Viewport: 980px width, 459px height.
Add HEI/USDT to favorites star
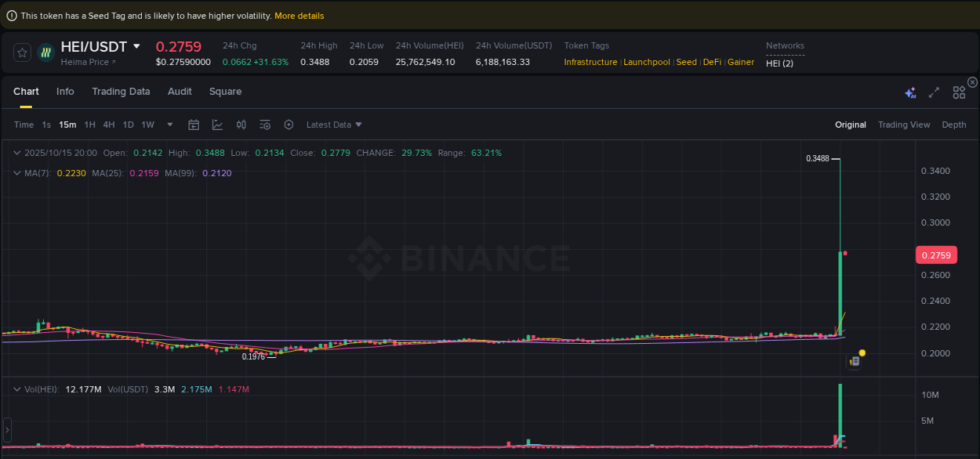pos(22,52)
